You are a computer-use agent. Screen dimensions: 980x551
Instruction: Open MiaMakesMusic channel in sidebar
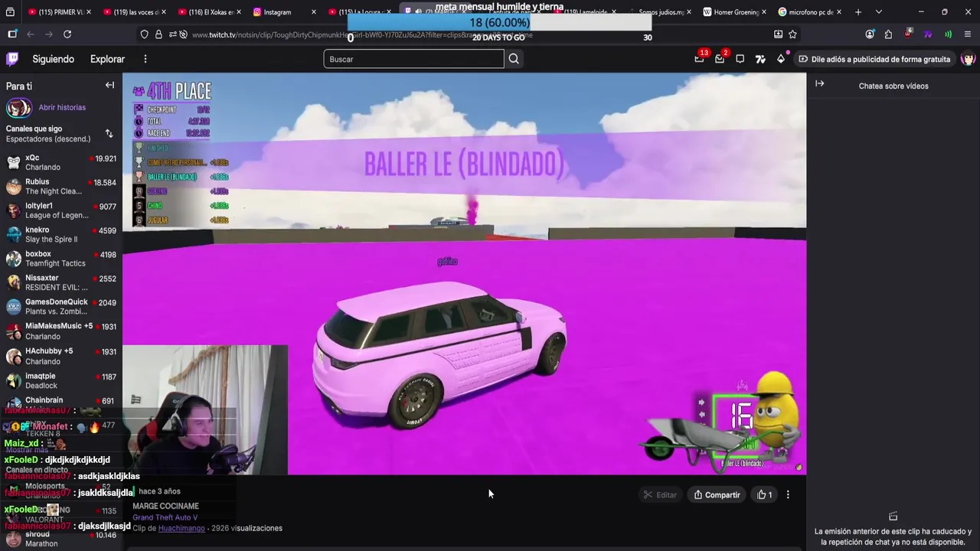point(61,331)
